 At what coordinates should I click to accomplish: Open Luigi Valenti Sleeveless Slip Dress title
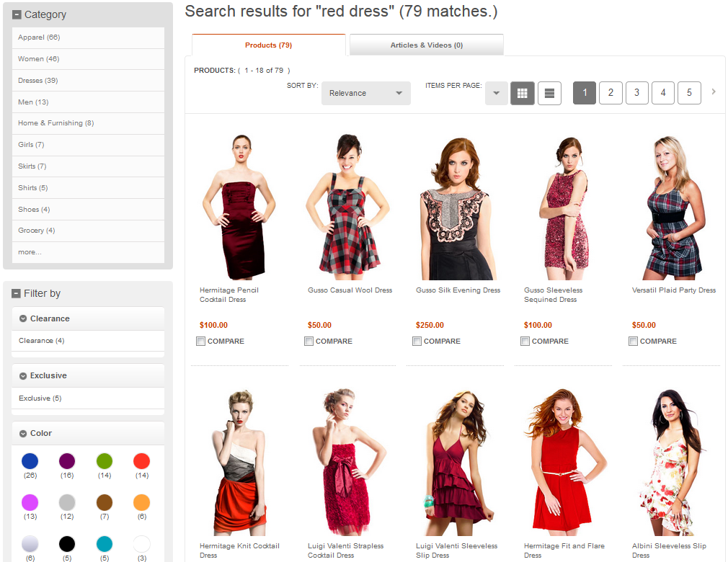click(456, 550)
